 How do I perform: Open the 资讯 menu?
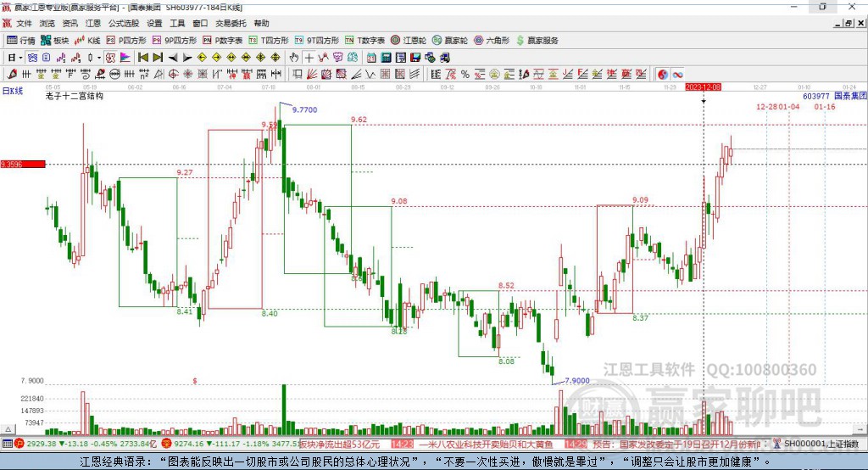pos(70,23)
